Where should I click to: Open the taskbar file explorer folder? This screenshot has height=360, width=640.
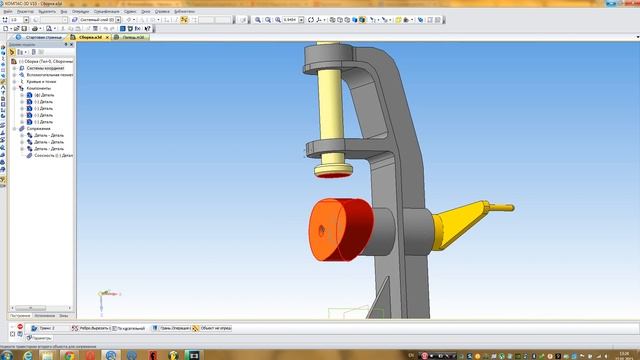[47, 355]
